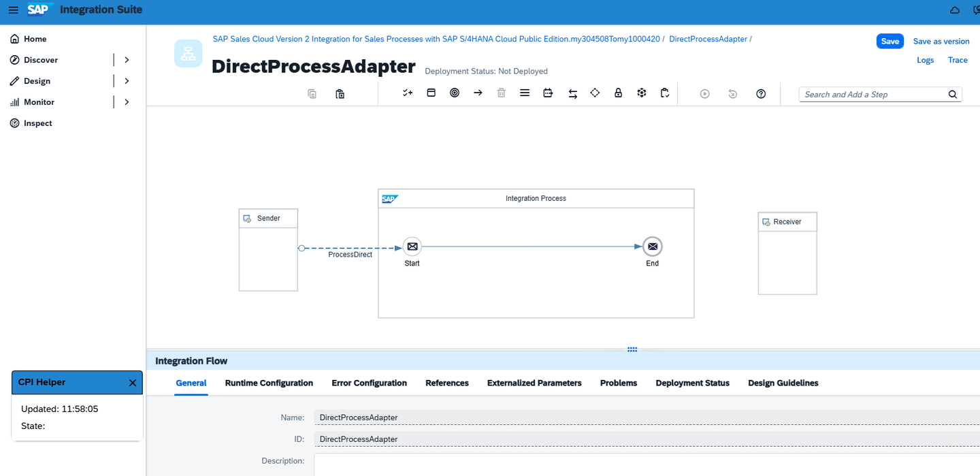Click Save as version
The height and width of the screenshot is (476, 980).
[941, 41]
